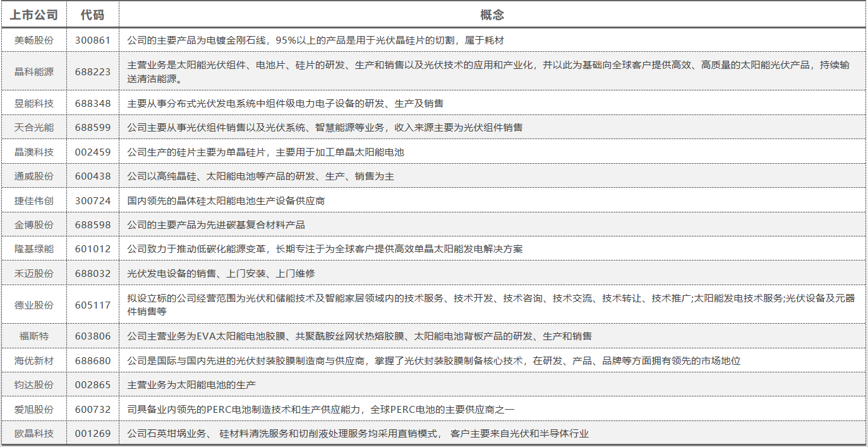Select stock code 002865
This screenshot has width=868, height=447.
pos(92,385)
